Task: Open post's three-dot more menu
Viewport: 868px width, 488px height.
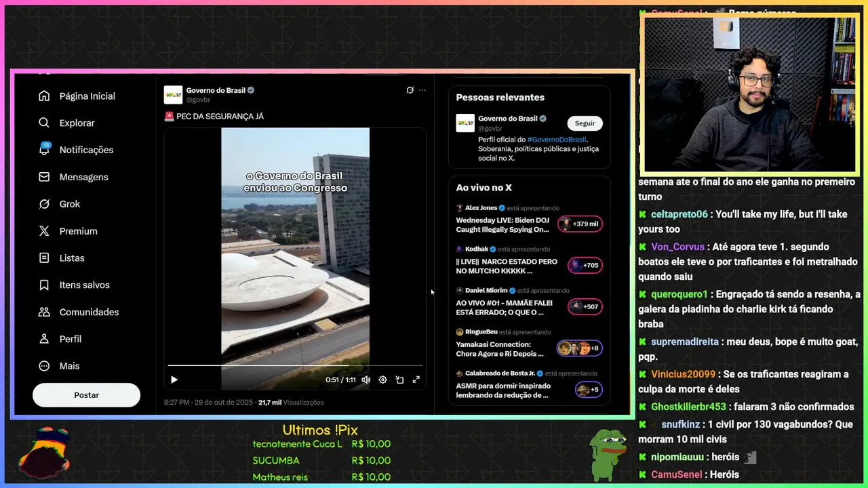Action: [x=422, y=90]
